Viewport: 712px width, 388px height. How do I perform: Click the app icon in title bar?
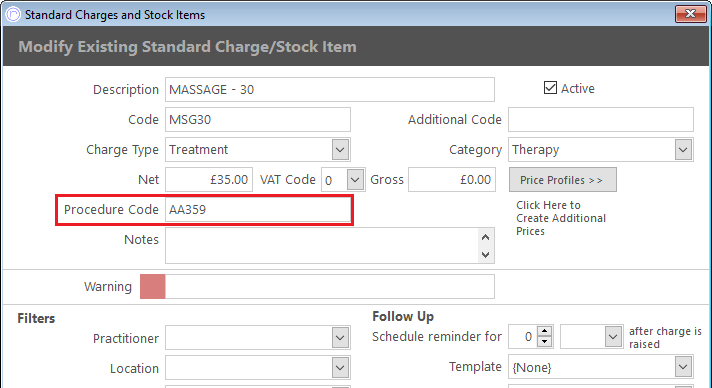(x=13, y=14)
